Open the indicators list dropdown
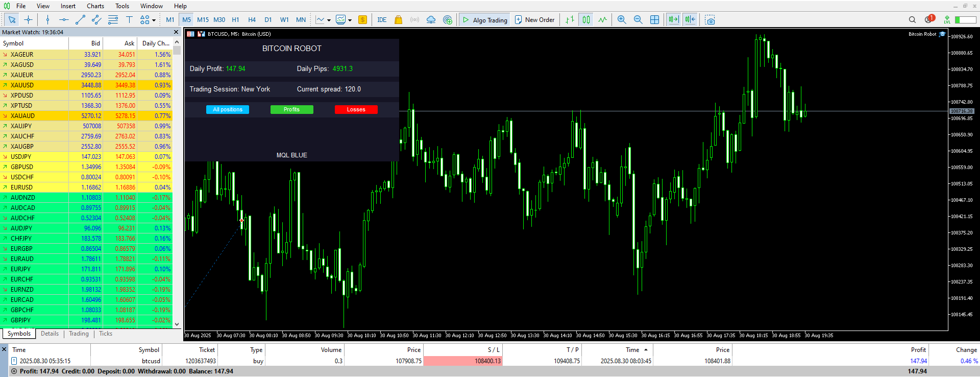This screenshot has width=980, height=377. [323, 20]
